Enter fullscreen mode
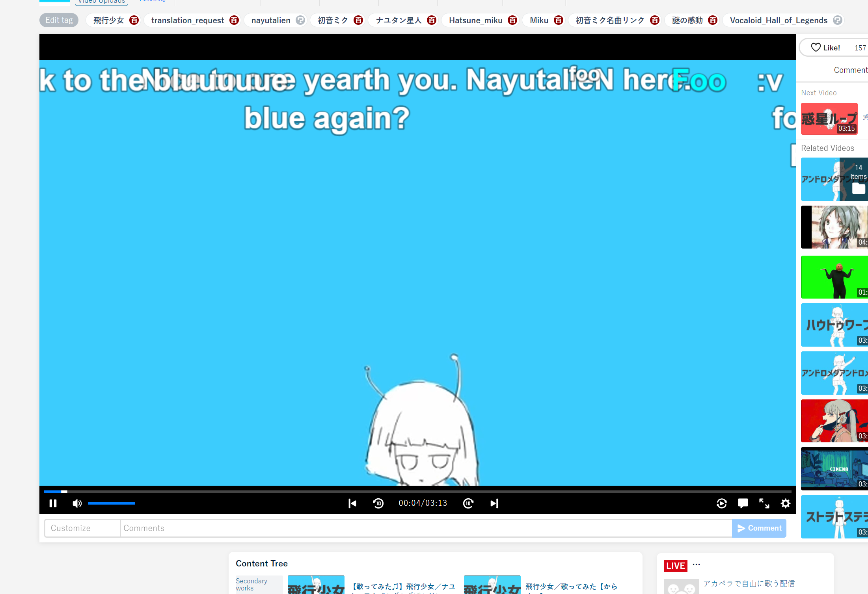 (x=764, y=503)
